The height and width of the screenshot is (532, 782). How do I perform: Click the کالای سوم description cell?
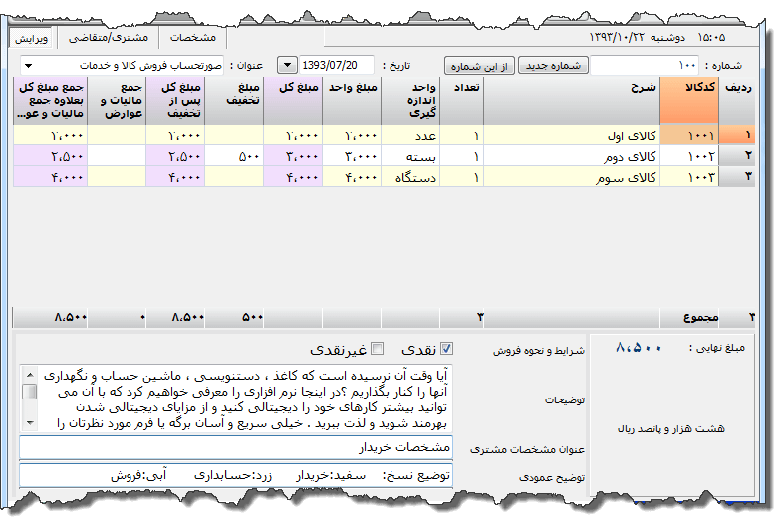pyautogui.click(x=583, y=177)
